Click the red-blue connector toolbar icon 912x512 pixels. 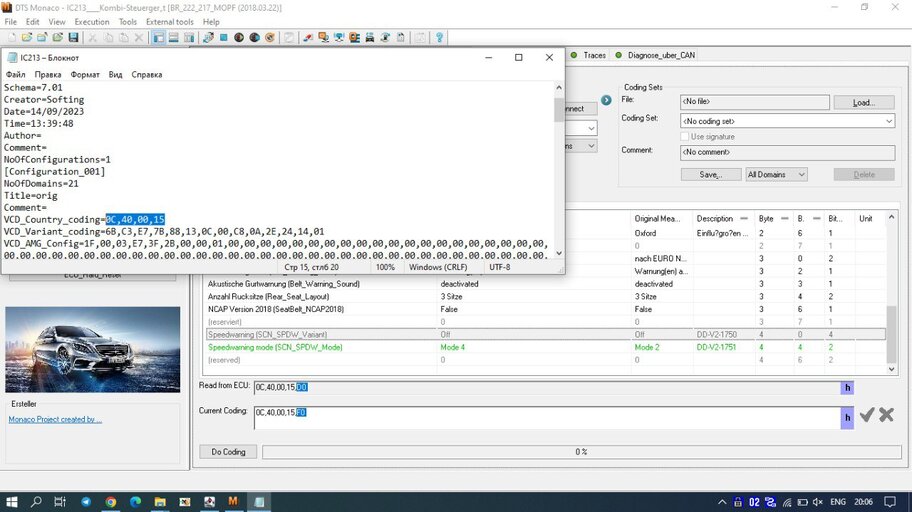tap(308, 37)
